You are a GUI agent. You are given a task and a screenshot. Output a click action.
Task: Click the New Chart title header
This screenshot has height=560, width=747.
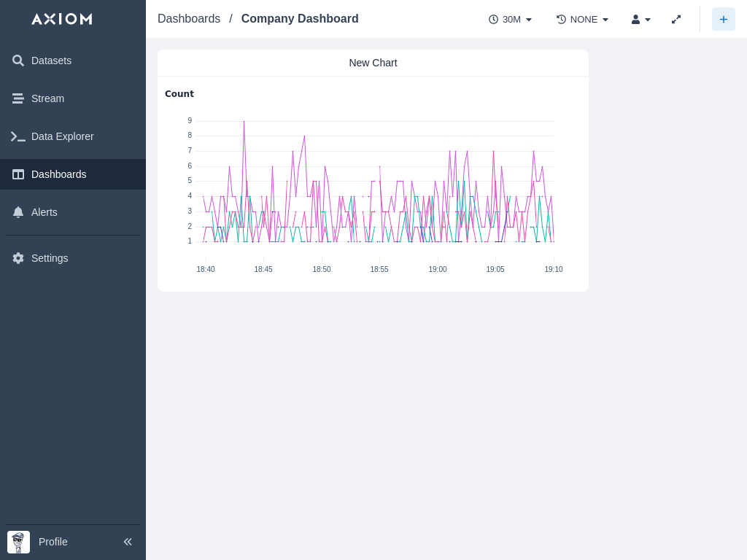[x=373, y=63]
